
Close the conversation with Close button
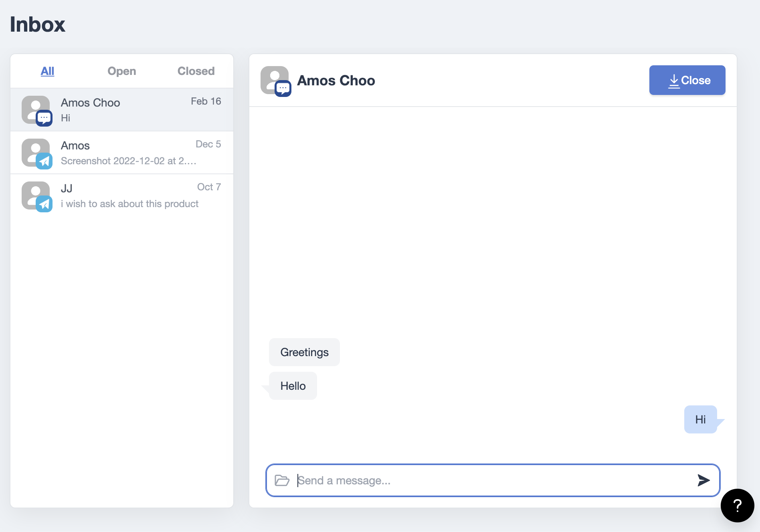687,80
